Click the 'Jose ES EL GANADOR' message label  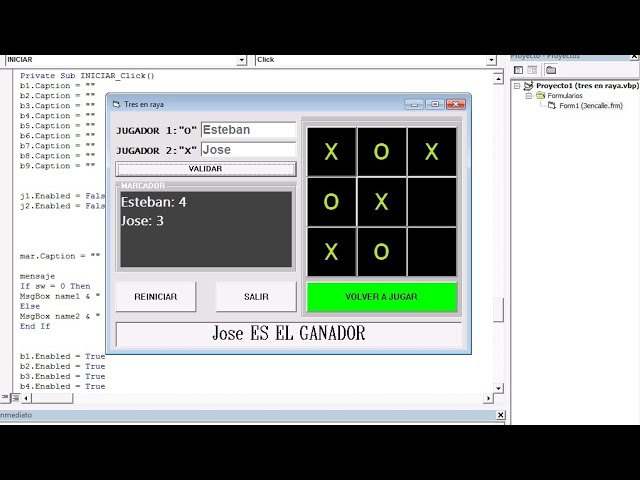289,333
